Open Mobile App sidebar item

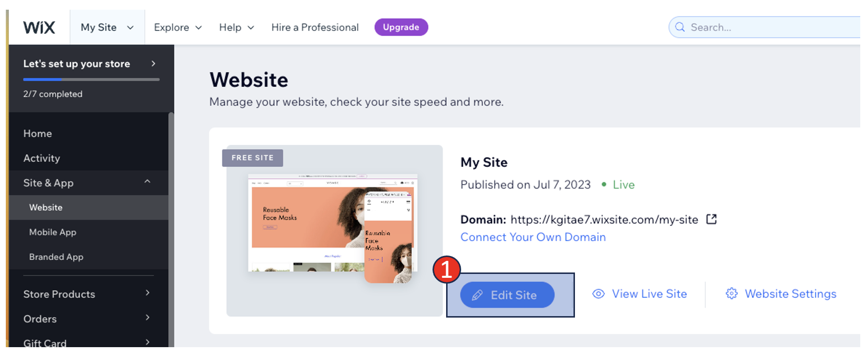[x=89, y=232]
